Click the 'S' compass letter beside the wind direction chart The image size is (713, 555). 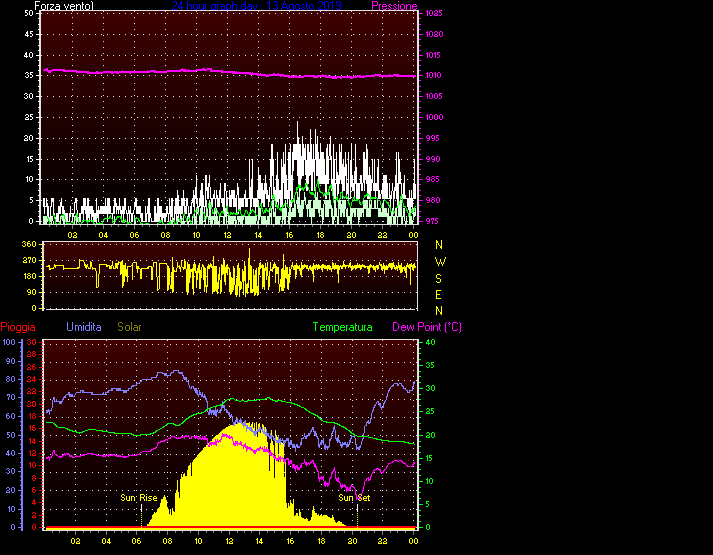[438, 279]
